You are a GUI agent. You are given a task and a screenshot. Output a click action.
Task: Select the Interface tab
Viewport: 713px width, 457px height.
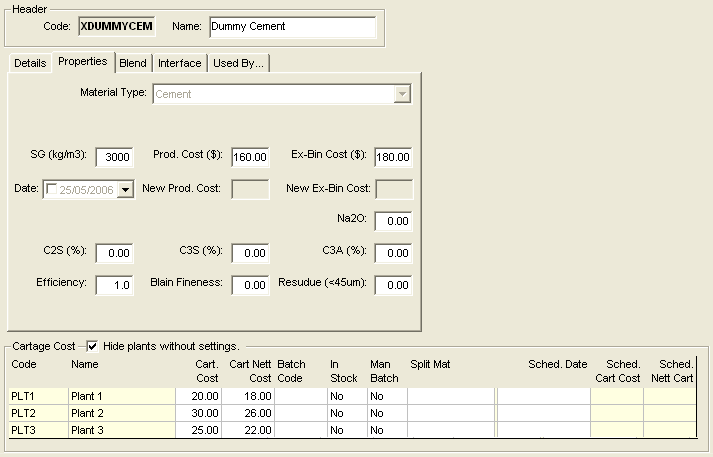(x=180, y=63)
